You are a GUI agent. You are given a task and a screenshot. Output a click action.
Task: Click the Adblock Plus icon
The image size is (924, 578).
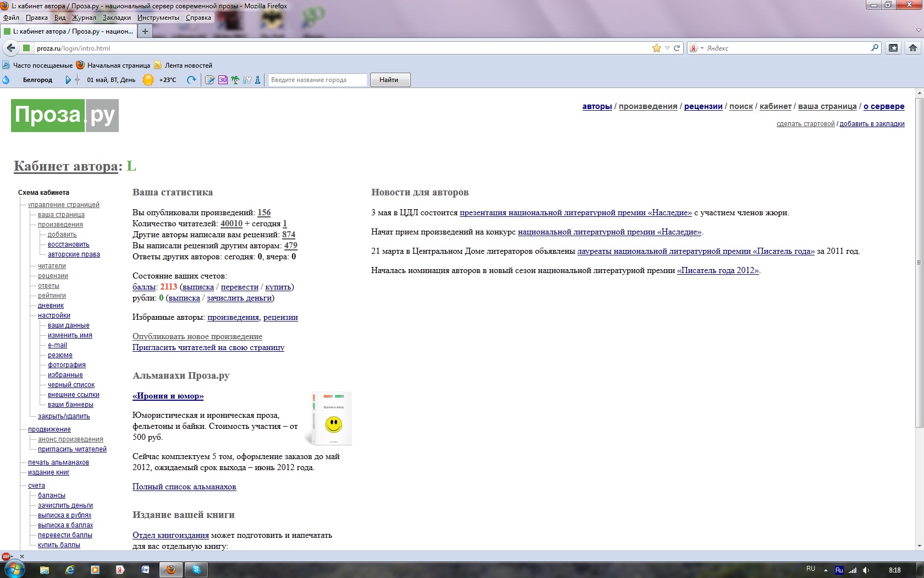click(x=5, y=557)
